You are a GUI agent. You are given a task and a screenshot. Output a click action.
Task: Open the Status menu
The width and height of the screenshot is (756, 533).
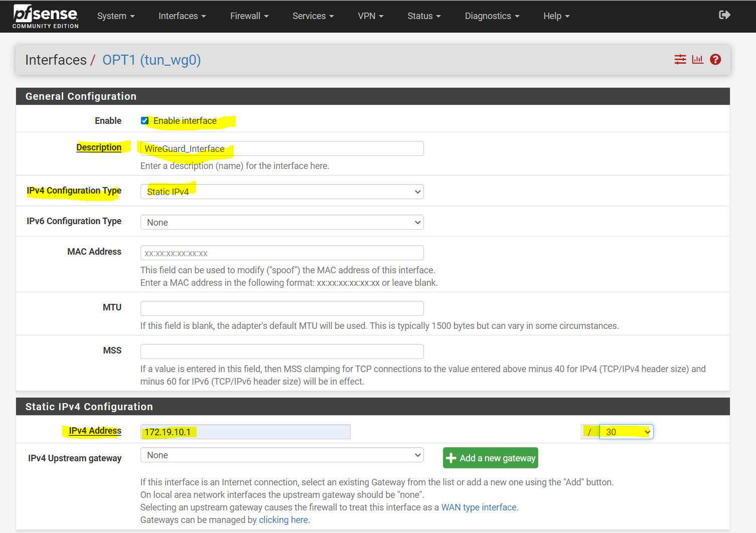(x=423, y=16)
